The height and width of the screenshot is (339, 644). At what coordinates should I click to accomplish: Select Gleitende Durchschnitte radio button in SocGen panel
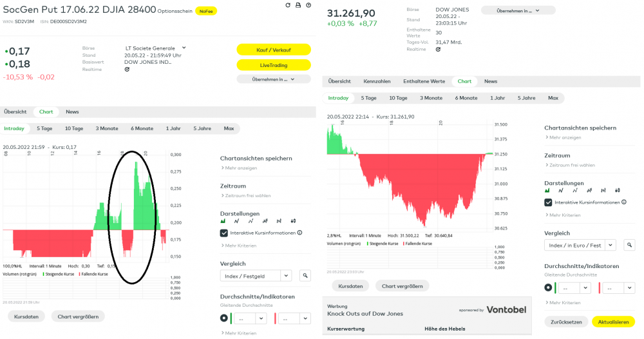tap(224, 318)
